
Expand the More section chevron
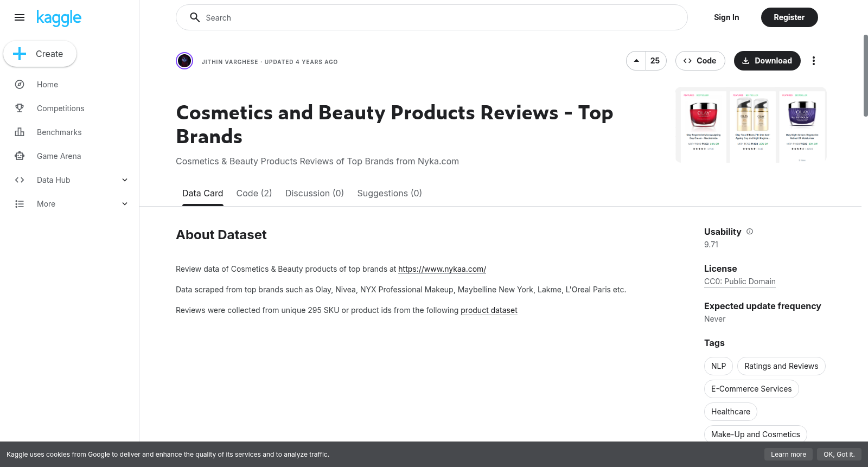125,204
